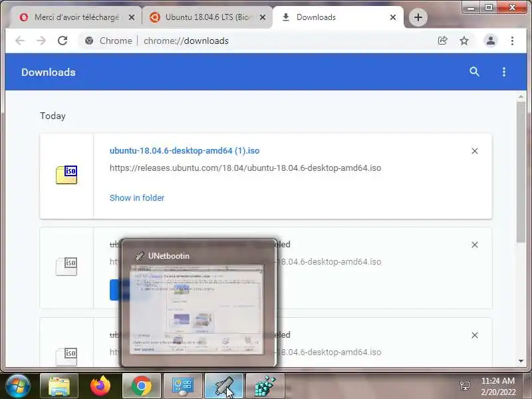Click the releases.ubuntu.com URL of first download
532x399 pixels.
[x=245, y=168]
